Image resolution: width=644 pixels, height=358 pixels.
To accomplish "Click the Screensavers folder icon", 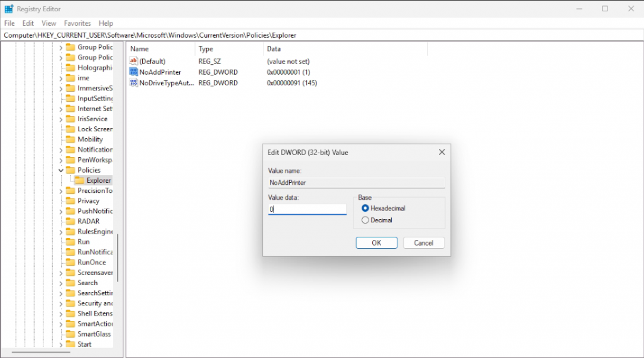I will (x=70, y=273).
